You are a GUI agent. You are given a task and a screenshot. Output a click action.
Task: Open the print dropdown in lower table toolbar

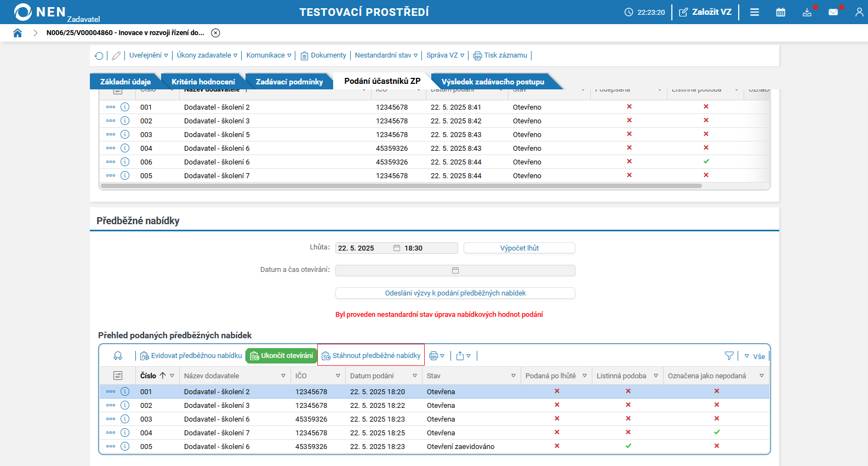pyautogui.click(x=437, y=356)
